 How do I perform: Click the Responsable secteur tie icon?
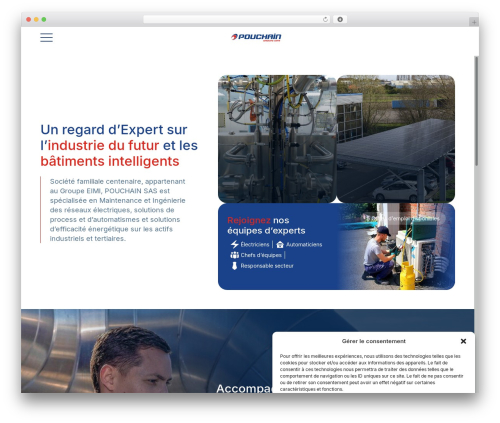pos(234,266)
